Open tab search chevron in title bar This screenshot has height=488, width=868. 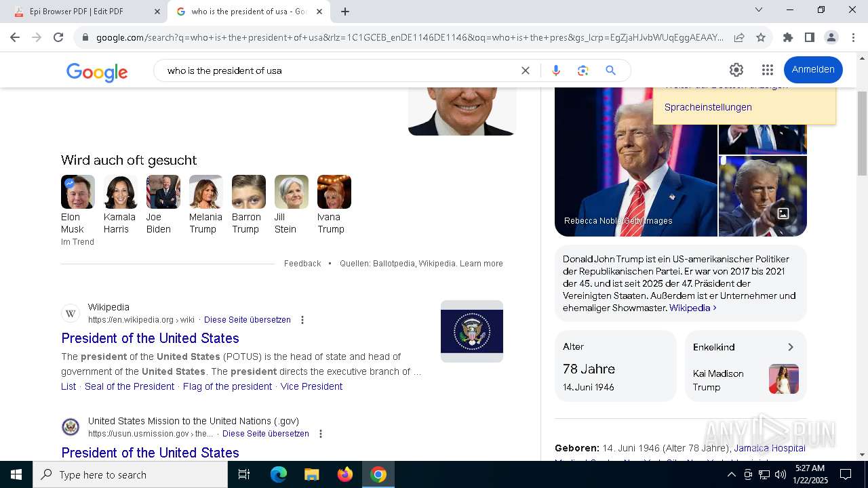click(759, 9)
